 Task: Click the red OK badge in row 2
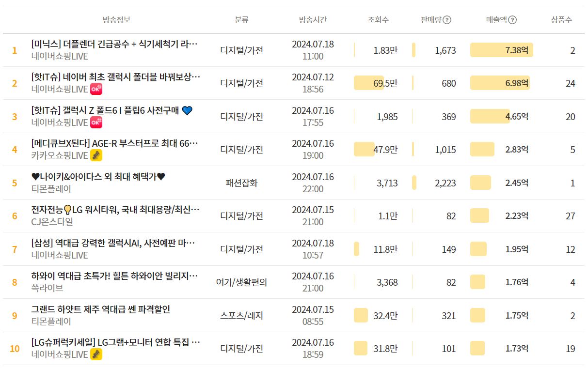tap(96, 89)
